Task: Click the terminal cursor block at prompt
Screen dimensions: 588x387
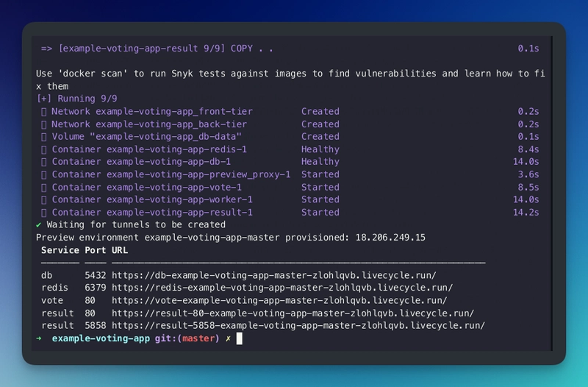Action: [x=239, y=338]
